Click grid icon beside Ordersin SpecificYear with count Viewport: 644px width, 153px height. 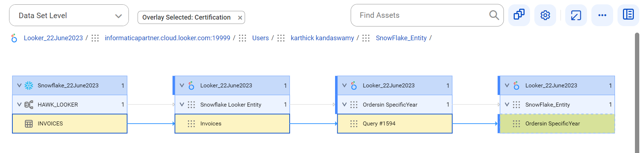coord(354,104)
